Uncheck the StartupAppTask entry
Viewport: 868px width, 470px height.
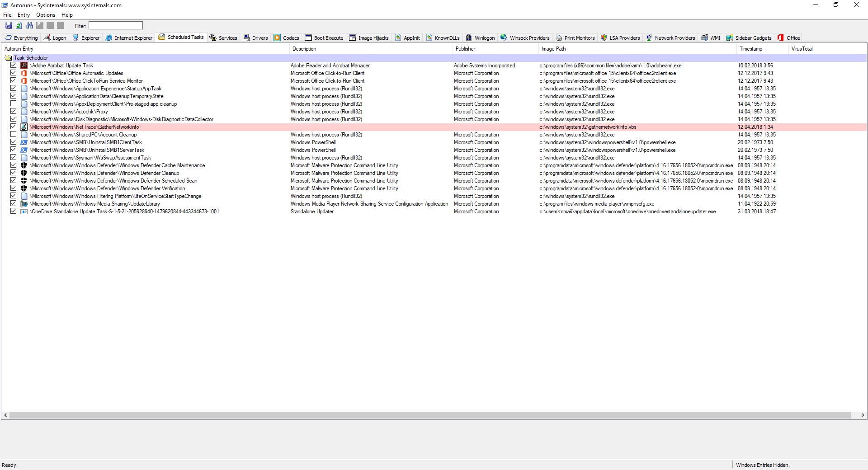click(14, 89)
